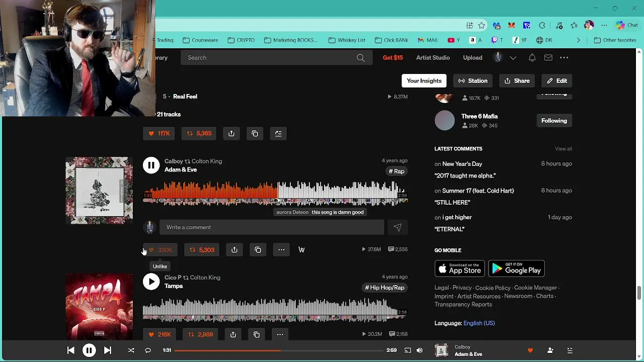Skip to next track in player bar
644x362 pixels.
point(108,350)
